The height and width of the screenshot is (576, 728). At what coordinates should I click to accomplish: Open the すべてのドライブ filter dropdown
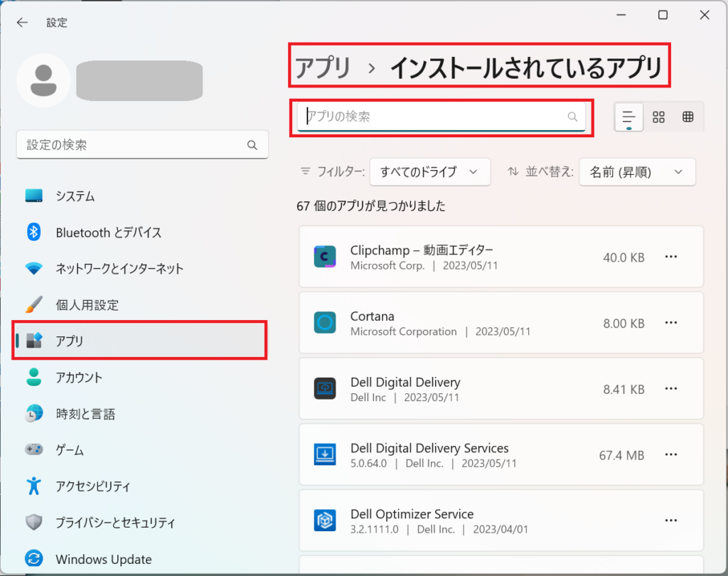[430, 172]
